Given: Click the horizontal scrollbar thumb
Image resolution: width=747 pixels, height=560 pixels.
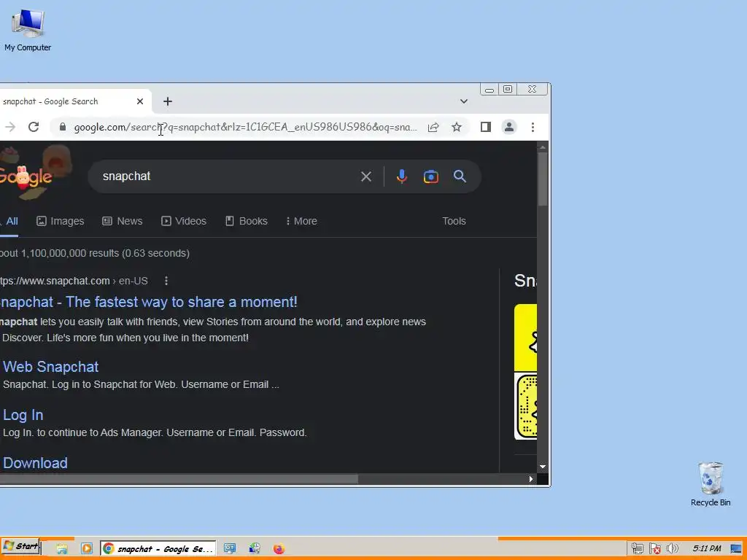Looking at the screenshot, I should pos(179,479).
